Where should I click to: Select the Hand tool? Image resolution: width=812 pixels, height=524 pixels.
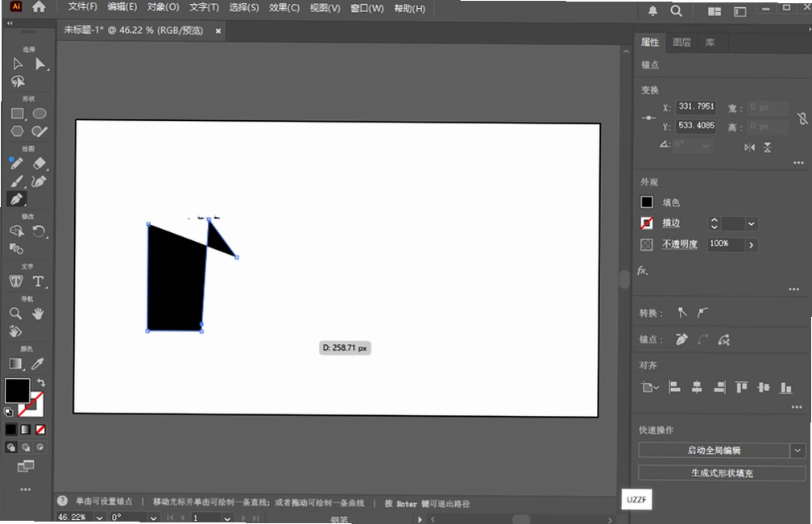tap(38, 314)
